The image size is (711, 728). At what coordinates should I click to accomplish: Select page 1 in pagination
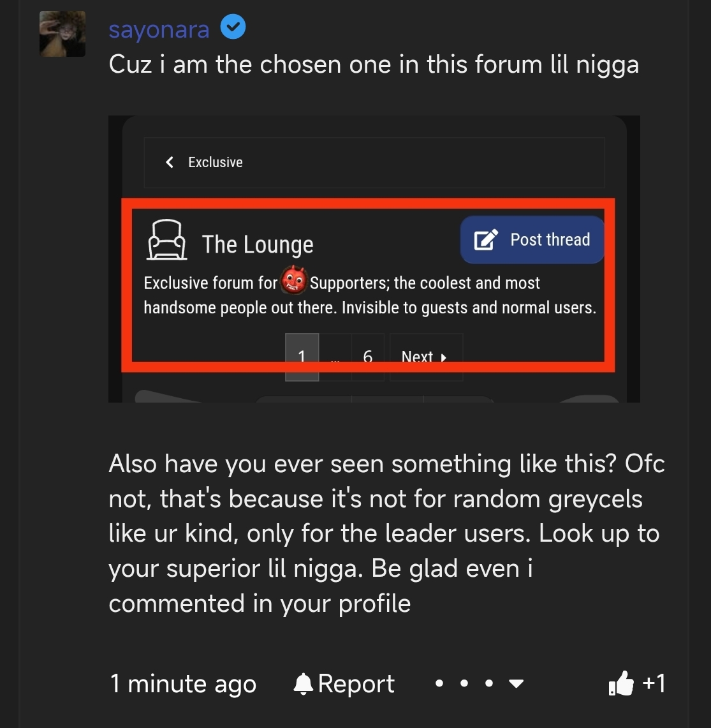pos(302,357)
